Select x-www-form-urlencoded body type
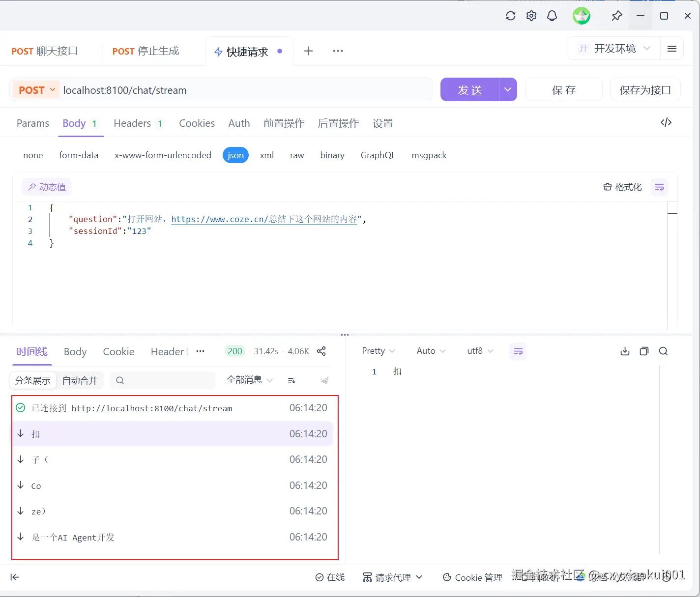Screen dimensions: 700x597 point(163,155)
